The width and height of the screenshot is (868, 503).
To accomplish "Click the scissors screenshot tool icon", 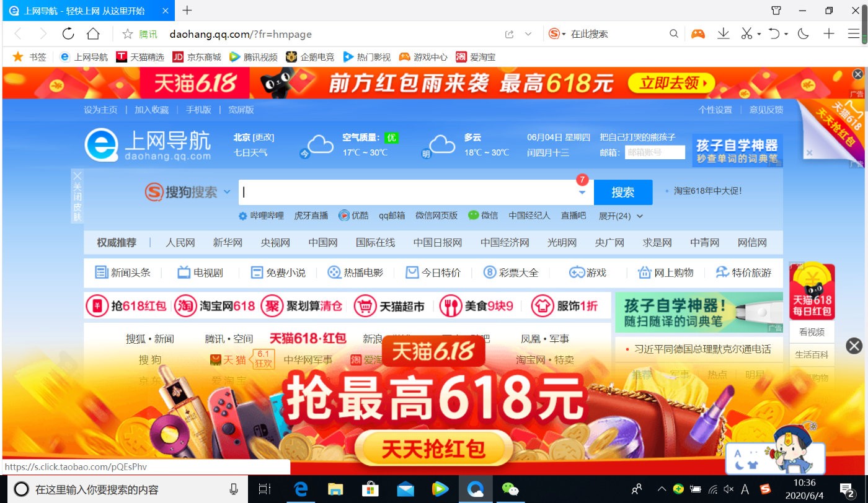I will tap(747, 34).
